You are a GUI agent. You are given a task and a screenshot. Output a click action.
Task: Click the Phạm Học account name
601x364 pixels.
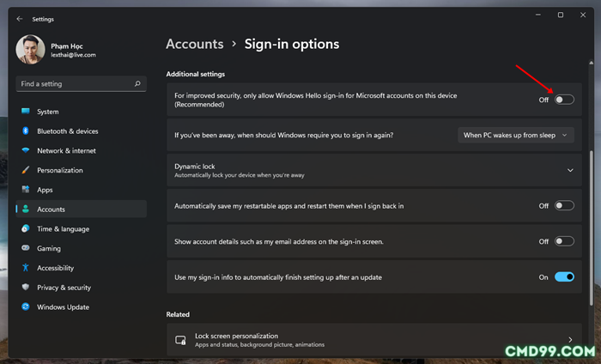pyautogui.click(x=67, y=46)
